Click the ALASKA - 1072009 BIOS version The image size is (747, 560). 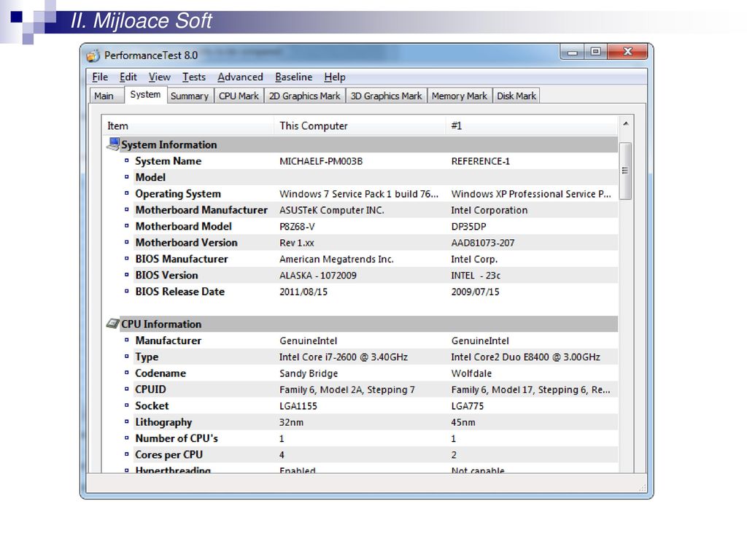point(318,276)
